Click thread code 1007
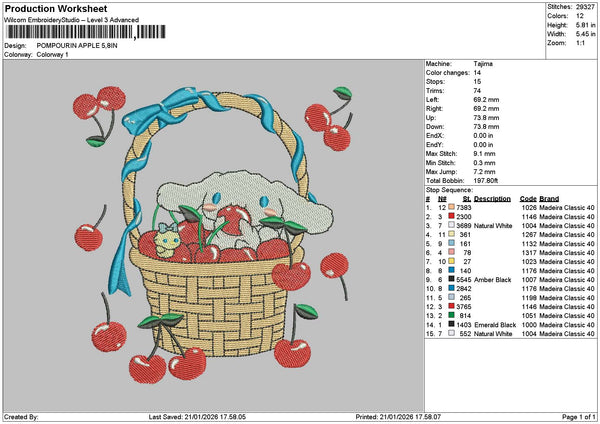The image size is (600, 424). (x=529, y=280)
